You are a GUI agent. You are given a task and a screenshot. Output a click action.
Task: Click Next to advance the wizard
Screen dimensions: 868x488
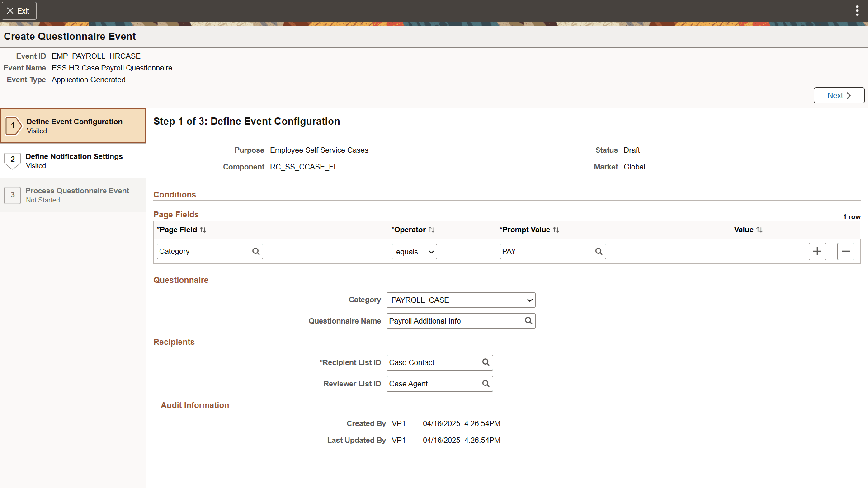tap(838, 95)
